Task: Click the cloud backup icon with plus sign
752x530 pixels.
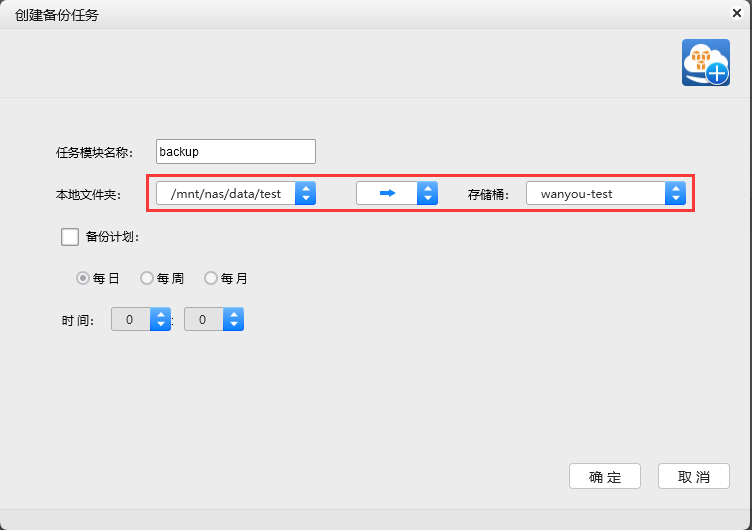Action: pos(705,63)
